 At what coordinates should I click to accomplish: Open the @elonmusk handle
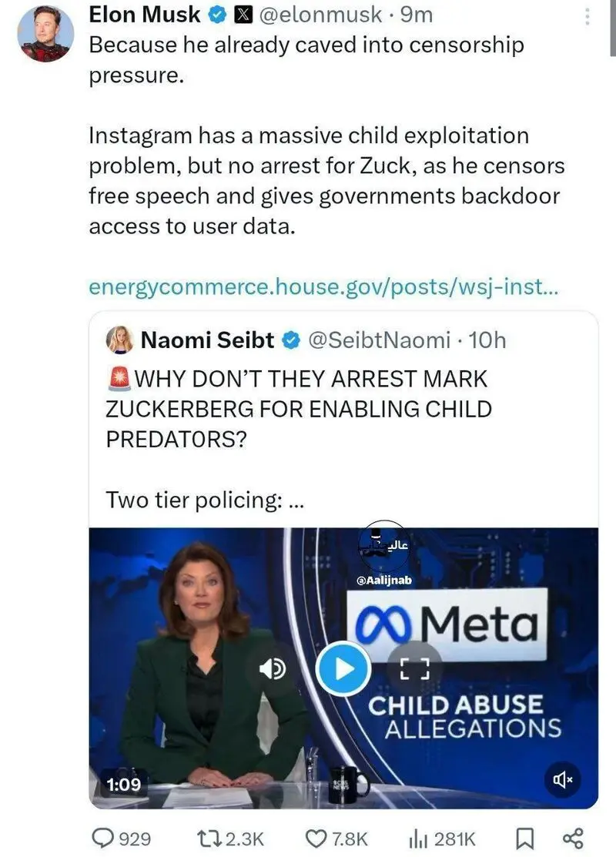point(320,15)
